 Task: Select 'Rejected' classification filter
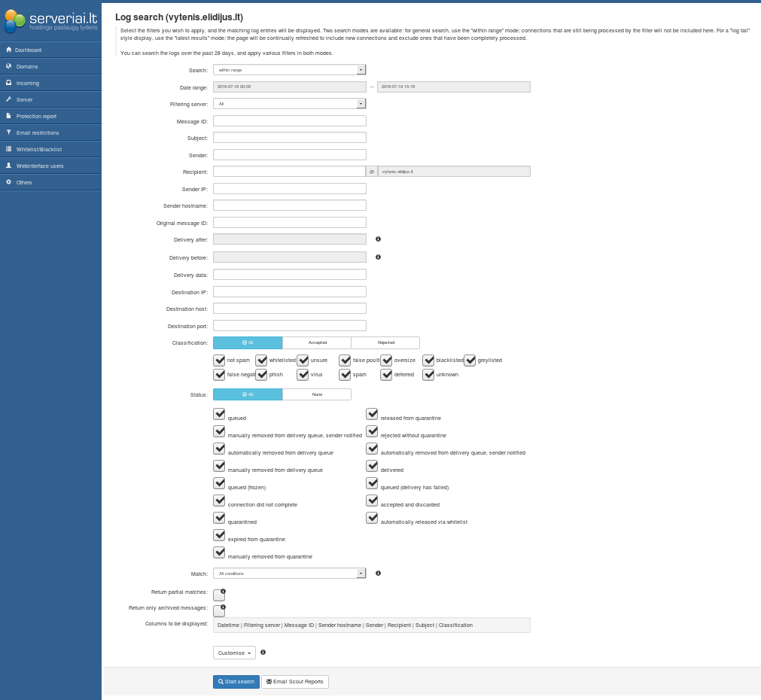click(385, 342)
